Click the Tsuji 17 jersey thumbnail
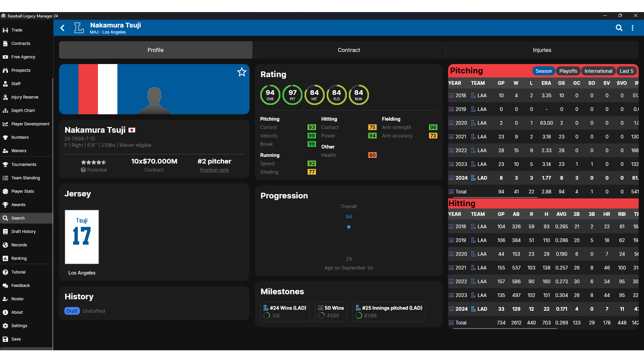This screenshot has height=362, width=644. point(82,237)
